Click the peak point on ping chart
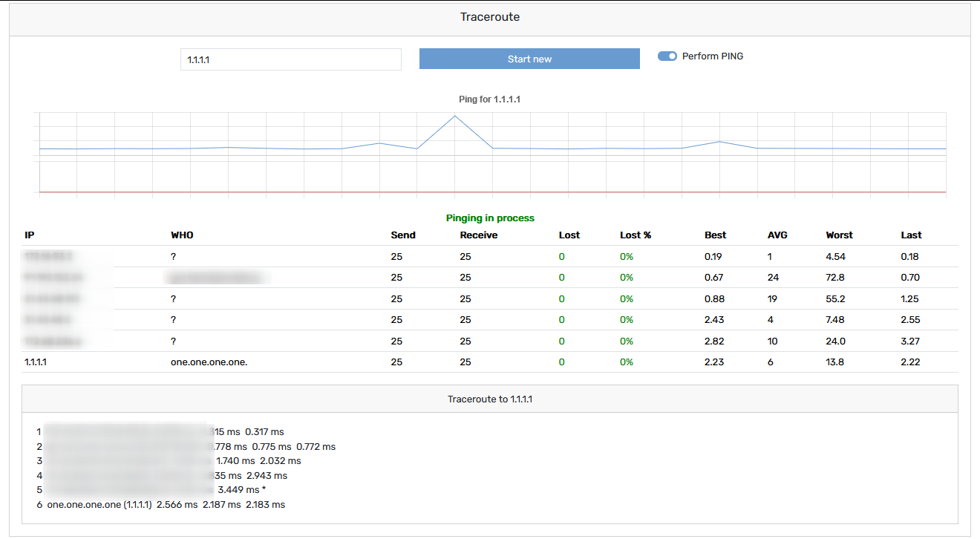This screenshot has width=980, height=539. (x=454, y=116)
